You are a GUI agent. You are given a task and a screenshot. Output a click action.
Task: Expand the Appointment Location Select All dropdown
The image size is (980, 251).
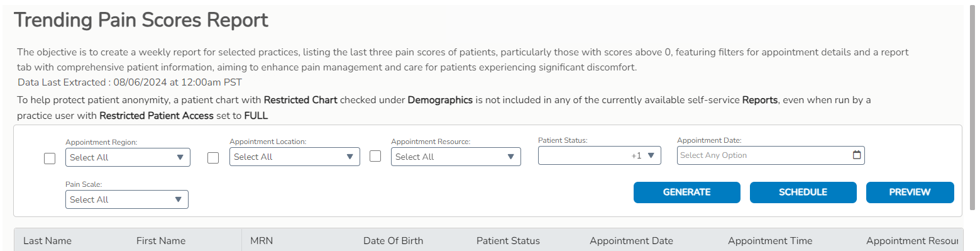point(295,157)
